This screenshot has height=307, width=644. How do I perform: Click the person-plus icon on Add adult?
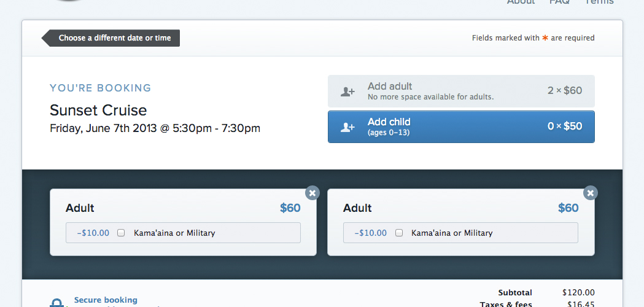coord(347,91)
